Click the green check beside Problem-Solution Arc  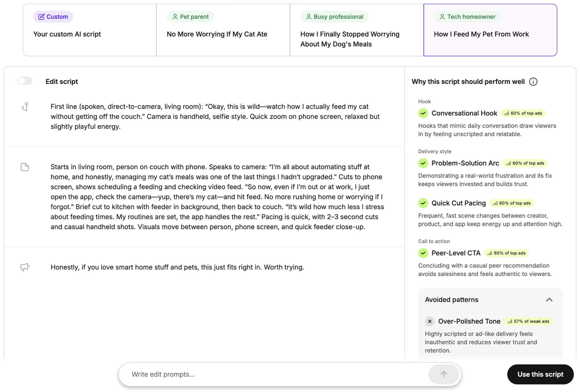coord(423,163)
